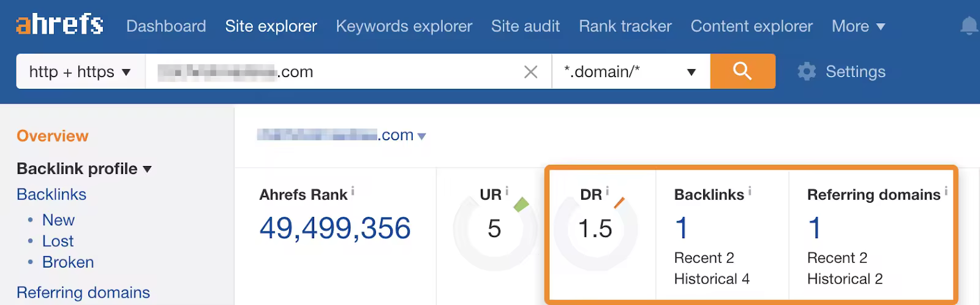Select Overview in the sidebar
Screen dimensions: 980x305
53,136
